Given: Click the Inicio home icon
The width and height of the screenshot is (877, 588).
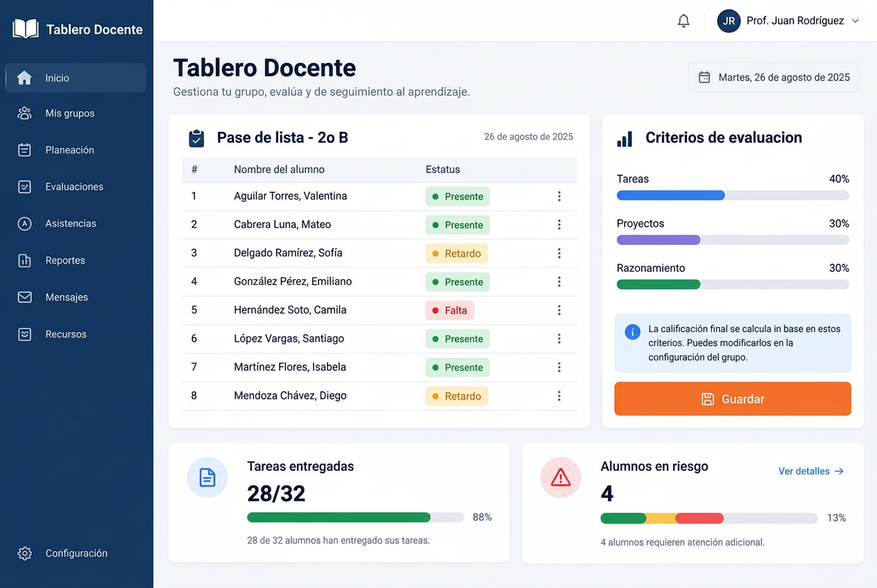Looking at the screenshot, I should point(24,78).
